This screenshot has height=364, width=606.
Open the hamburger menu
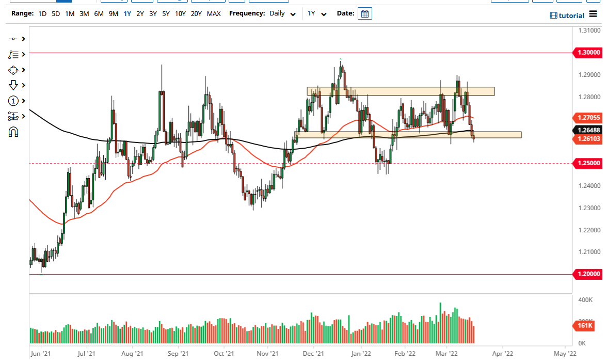click(595, 15)
